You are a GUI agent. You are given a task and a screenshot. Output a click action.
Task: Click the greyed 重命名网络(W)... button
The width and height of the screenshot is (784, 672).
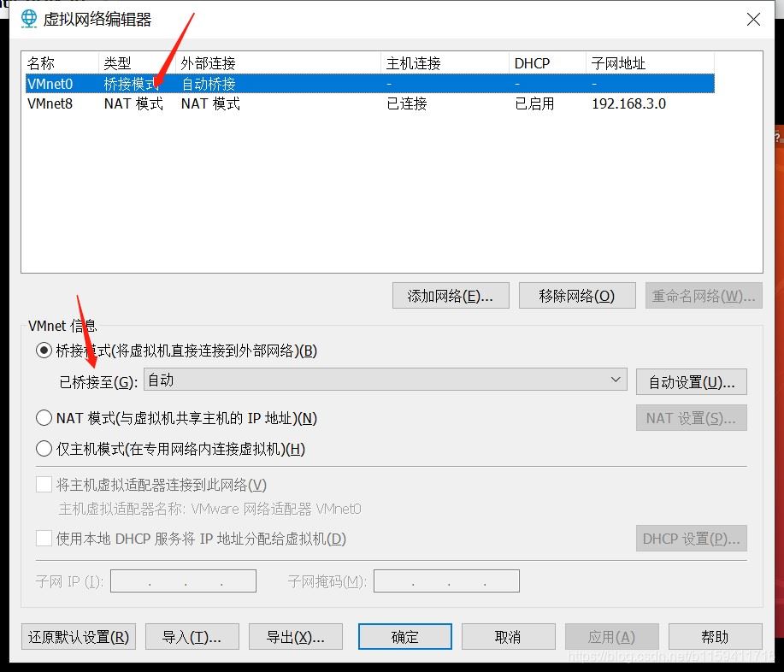704,296
